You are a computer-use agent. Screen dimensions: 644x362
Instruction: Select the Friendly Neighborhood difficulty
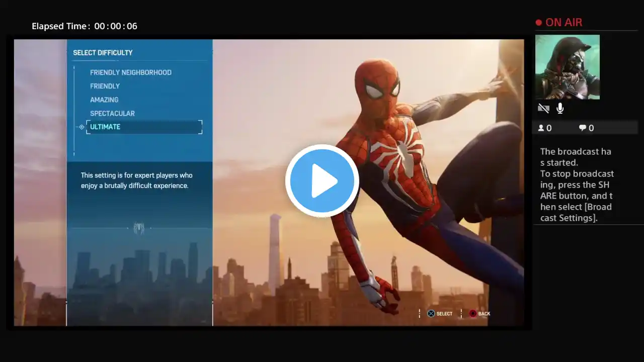[x=131, y=72]
